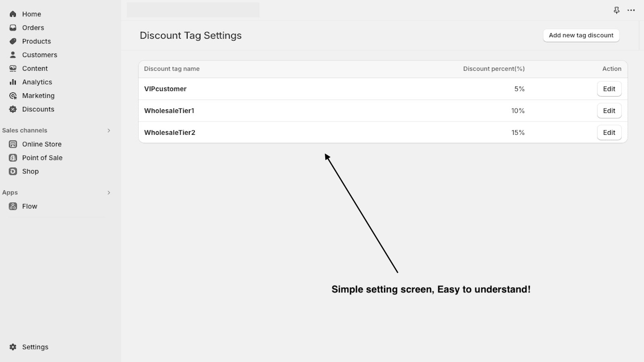Pin the app using the pin icon
The width and height of the screenshot is (644, 362).
[x=616, y=10]
